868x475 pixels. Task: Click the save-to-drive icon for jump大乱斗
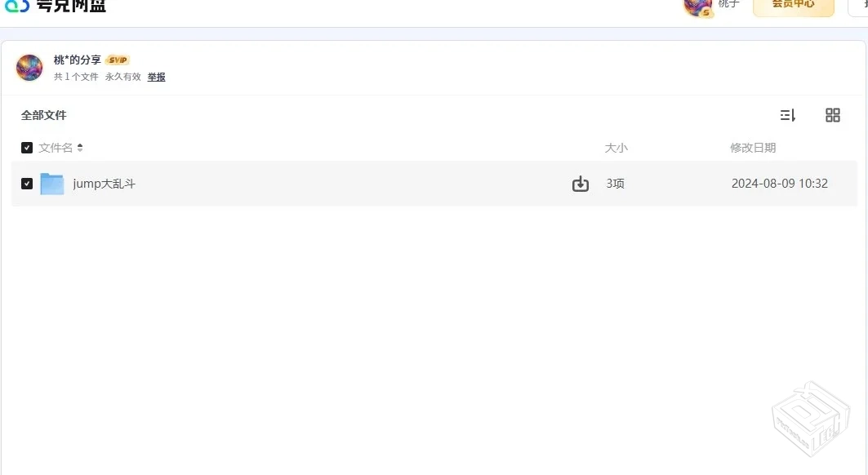coord(581,184)
